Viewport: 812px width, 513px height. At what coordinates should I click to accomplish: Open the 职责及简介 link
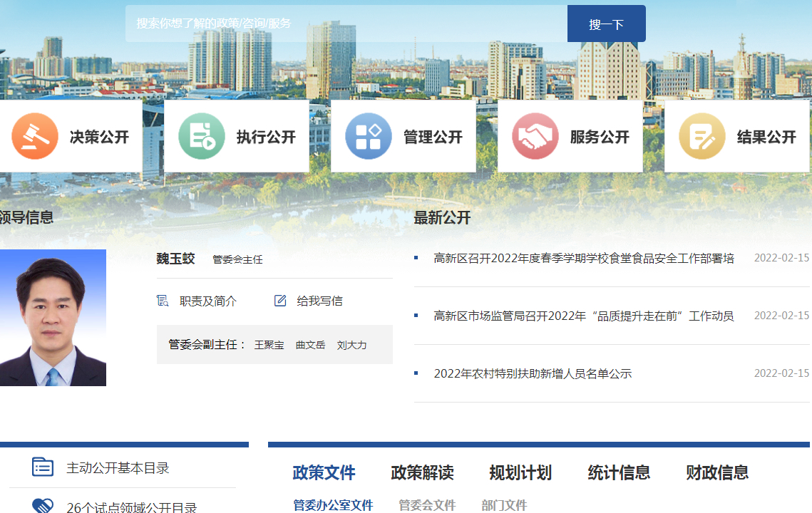[x=208, y=301]
